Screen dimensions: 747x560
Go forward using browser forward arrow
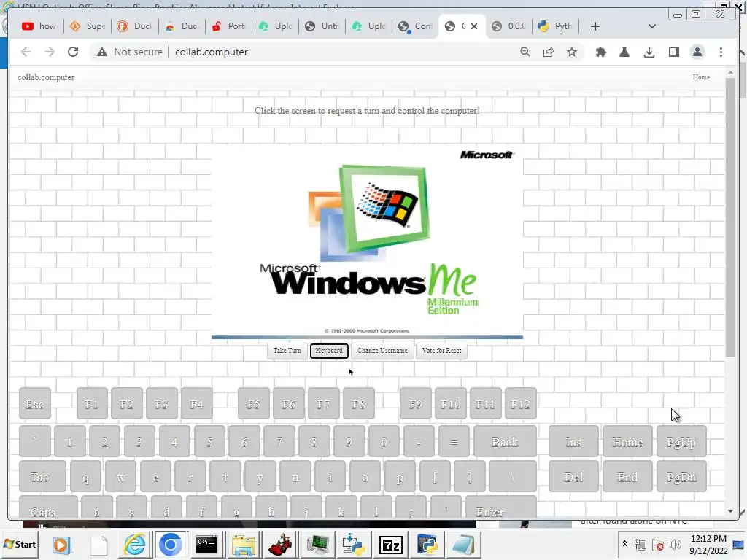50,52
